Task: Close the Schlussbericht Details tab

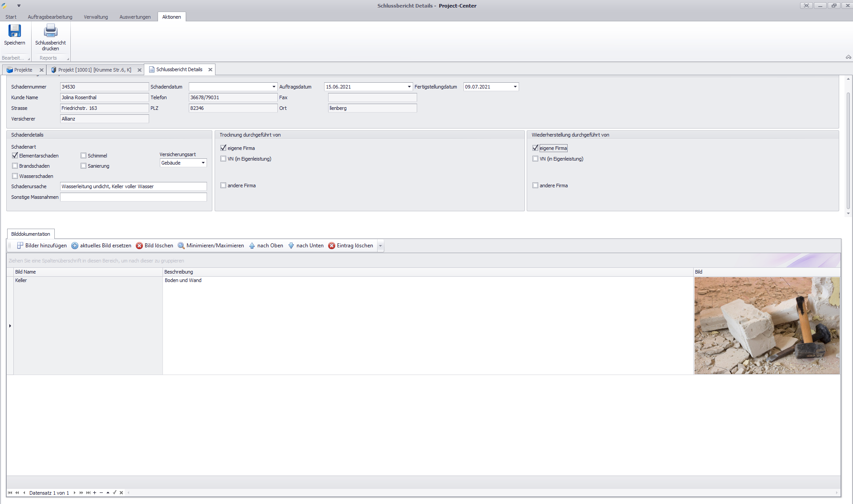Action: tap(210, 69)
